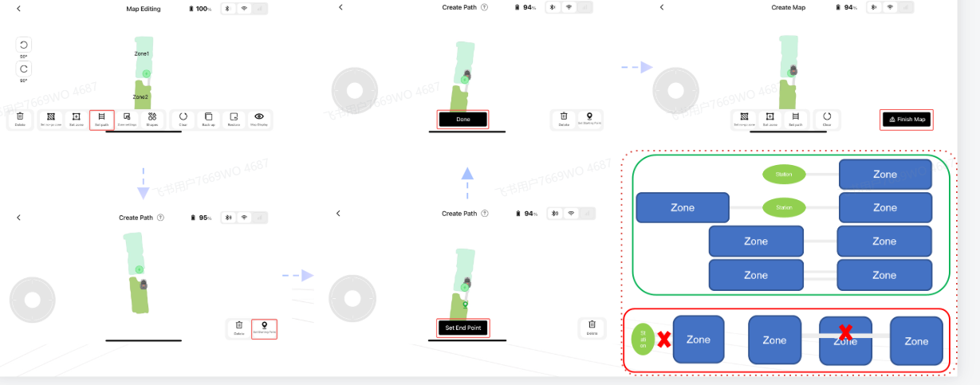Click the Set no-go zone icon in Map Editing
Viewport: 980px width, 385px height.
pos(49,120)
